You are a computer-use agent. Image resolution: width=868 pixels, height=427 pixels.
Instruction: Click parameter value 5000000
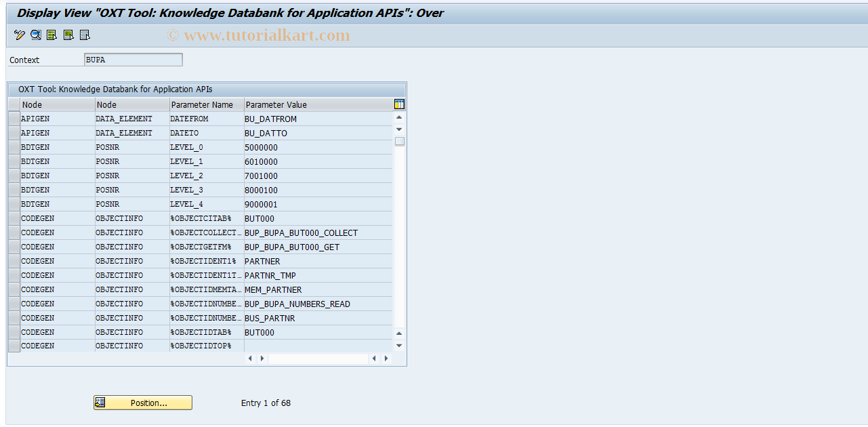point(318,147)
